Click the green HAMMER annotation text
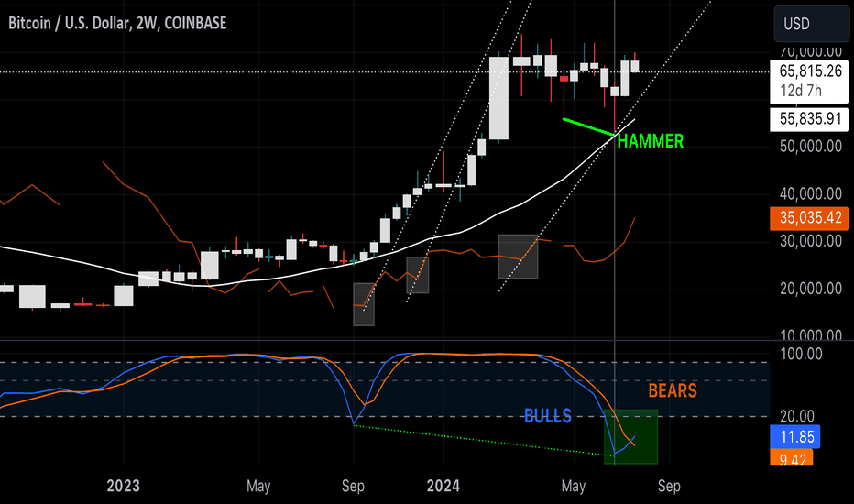Image resolution: width=854 pixels, height=504 pixels. (x=651, y=141)
